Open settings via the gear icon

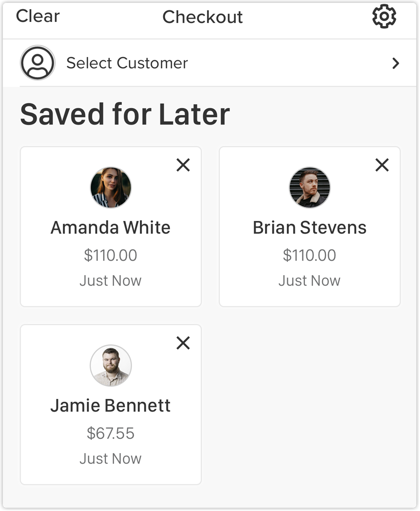384,17
